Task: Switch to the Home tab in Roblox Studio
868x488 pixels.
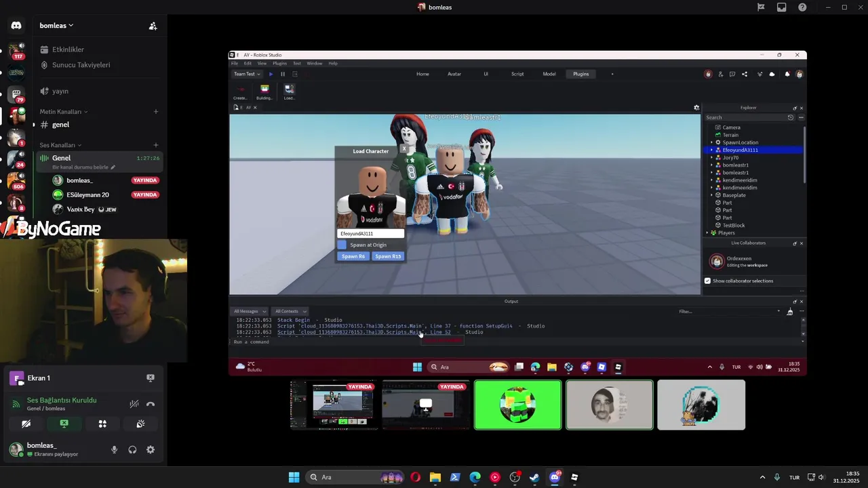Action: pyautogui.click(x=422, y=74)
